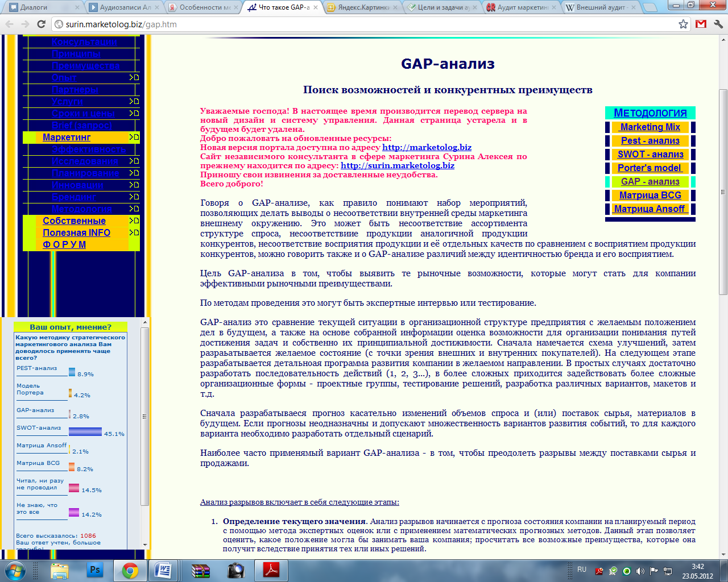Click the taskbar clock showing 3:42
Viewport: 728px width, 582px height.
click(x=697, y=571)
